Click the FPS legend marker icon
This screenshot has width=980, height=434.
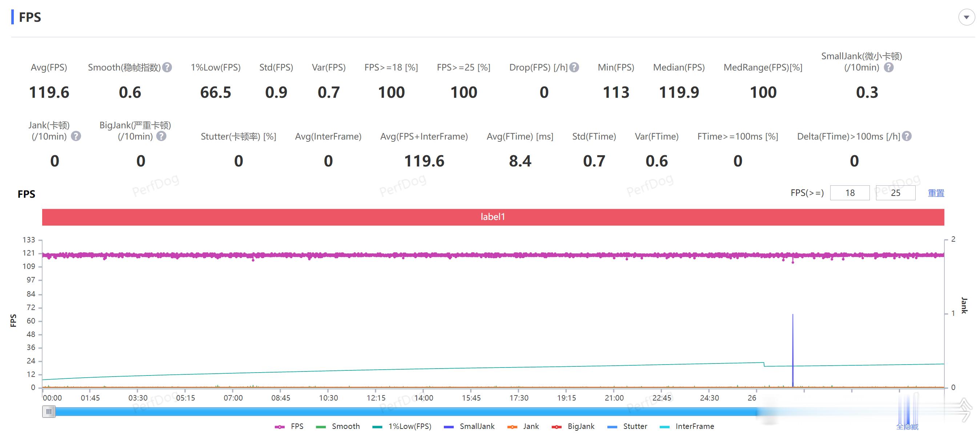point(280,427)
